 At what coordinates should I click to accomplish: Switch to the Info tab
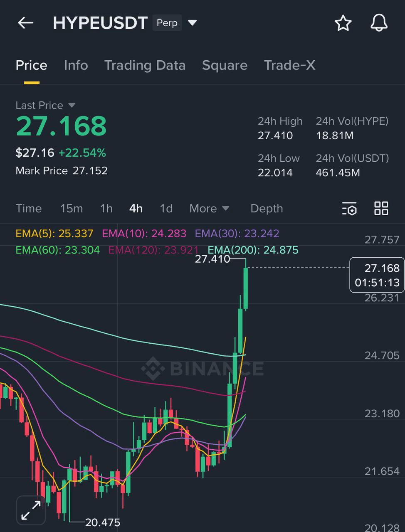tap(76, 65)
